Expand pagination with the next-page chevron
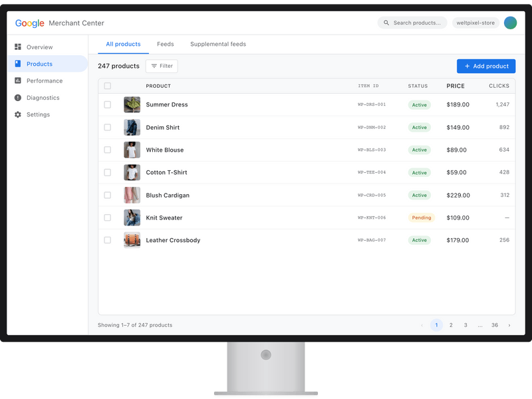This screenshot has width=532, height=399. [x=509, y=325]
